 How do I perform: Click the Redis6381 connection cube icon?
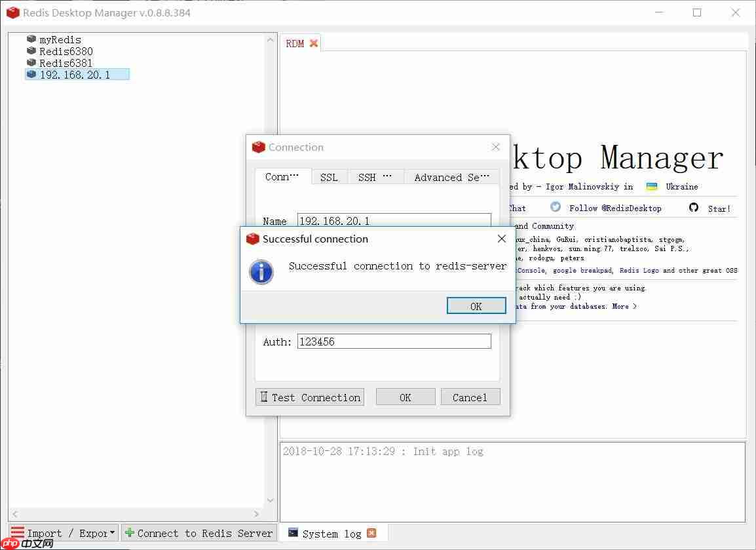pos(31,63)
